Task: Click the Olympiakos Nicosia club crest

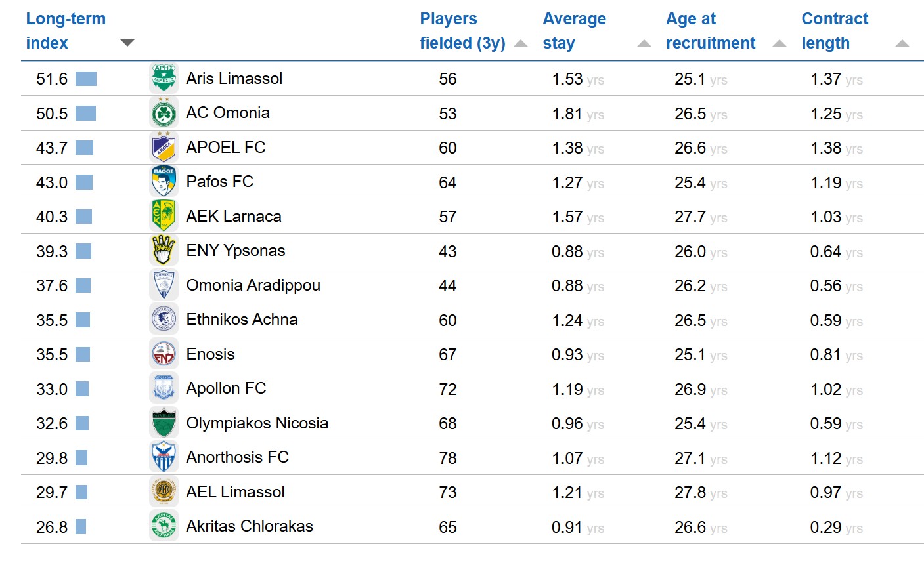Action: point(164,423)
